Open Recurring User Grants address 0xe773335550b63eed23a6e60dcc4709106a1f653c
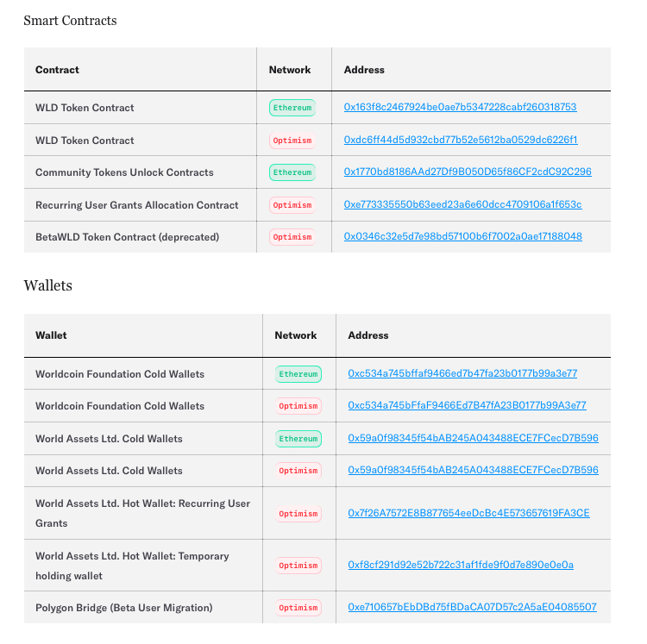 point(462,204)
